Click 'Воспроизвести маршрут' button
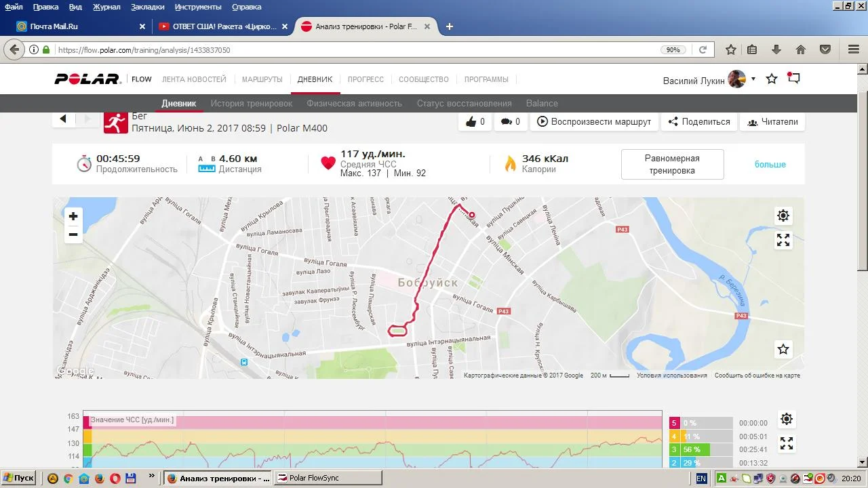 click(594, 122)
